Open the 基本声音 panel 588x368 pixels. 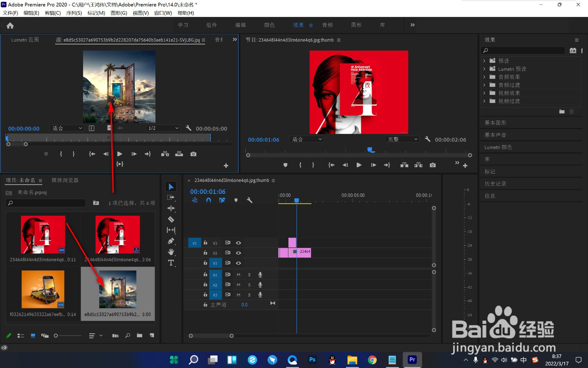[x=495, y=135]
